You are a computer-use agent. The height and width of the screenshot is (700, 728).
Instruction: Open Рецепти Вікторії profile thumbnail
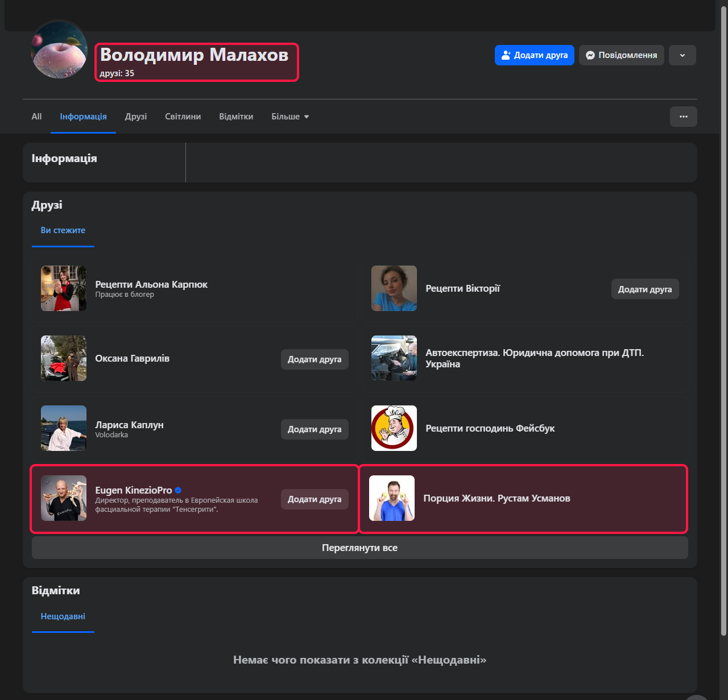coord(394,288)
